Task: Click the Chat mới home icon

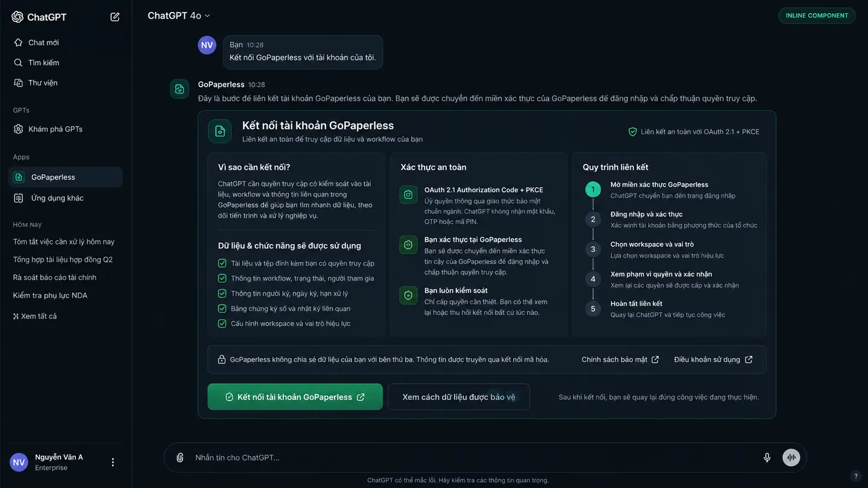Action: [x=18, y=43]
